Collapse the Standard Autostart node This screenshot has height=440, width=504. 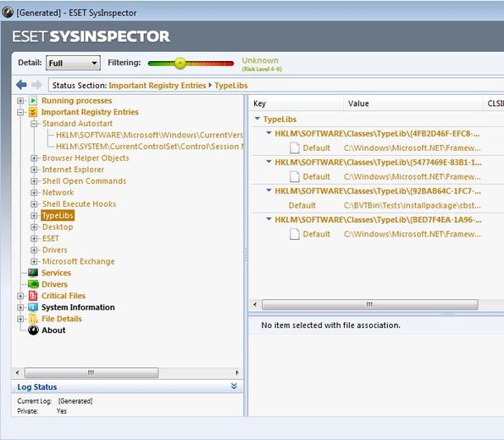coord(34,124)
